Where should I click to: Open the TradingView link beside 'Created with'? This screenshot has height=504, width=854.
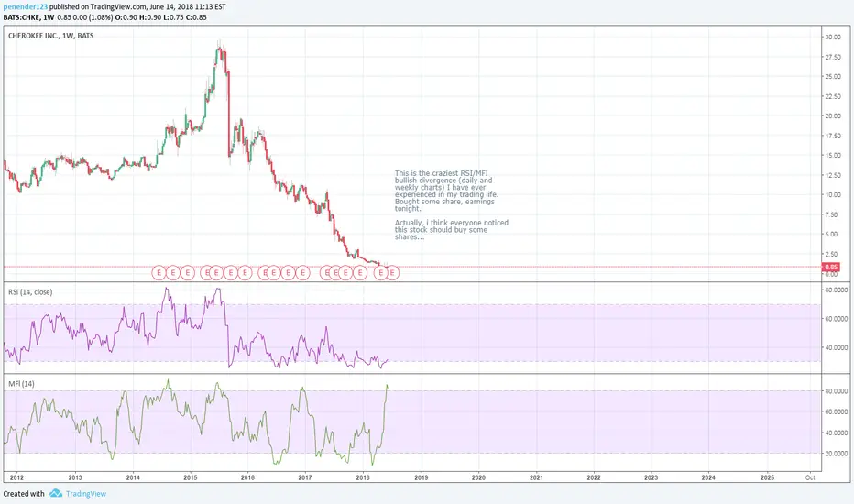tap(86, 494)
